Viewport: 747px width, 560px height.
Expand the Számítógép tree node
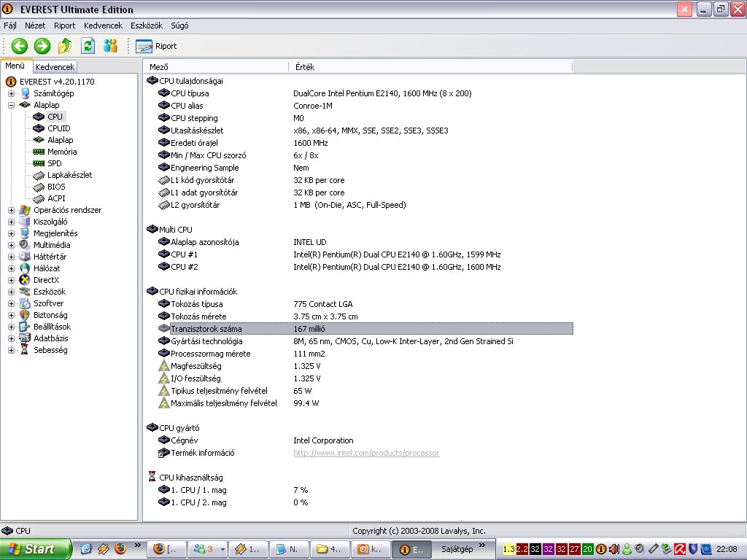[11, 93]
